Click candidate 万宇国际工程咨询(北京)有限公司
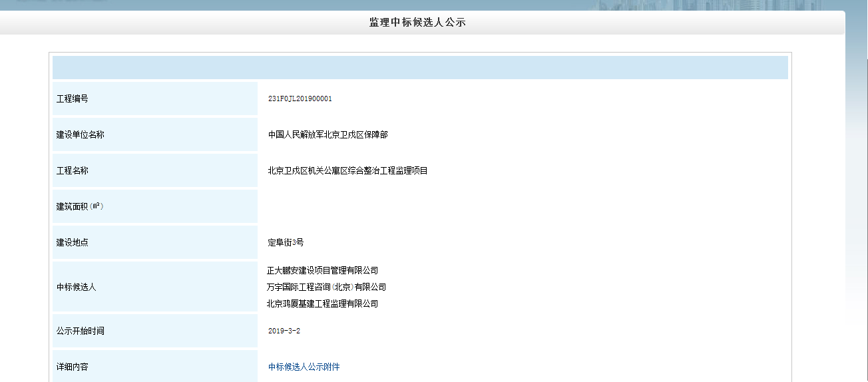868x382 pixels. click(x=326, y=287)
